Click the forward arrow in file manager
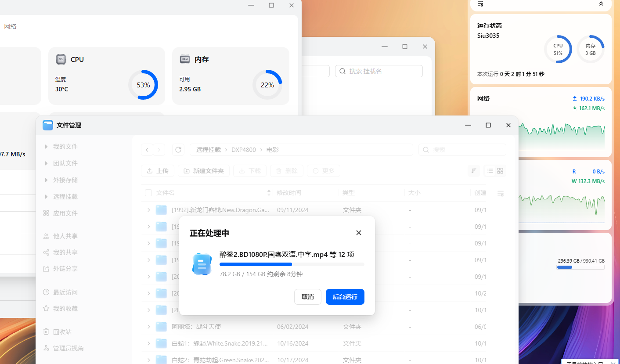The width and height of the screenshot is (620, 364). [159, 150]
